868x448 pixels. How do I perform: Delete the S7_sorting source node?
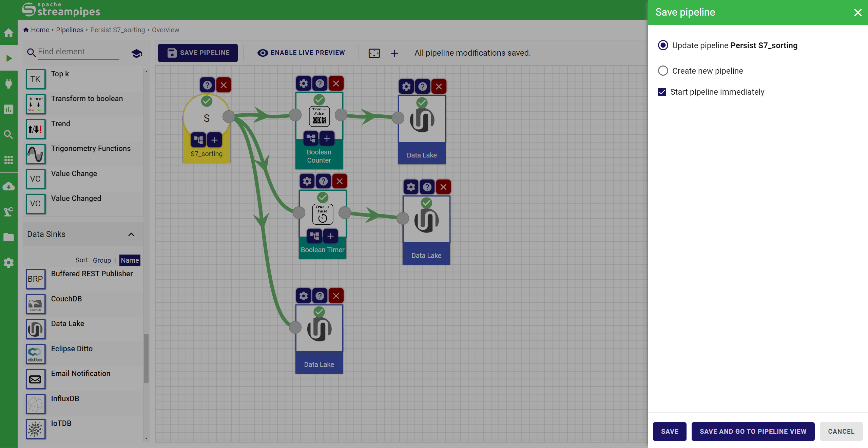[x=224, y=85]
